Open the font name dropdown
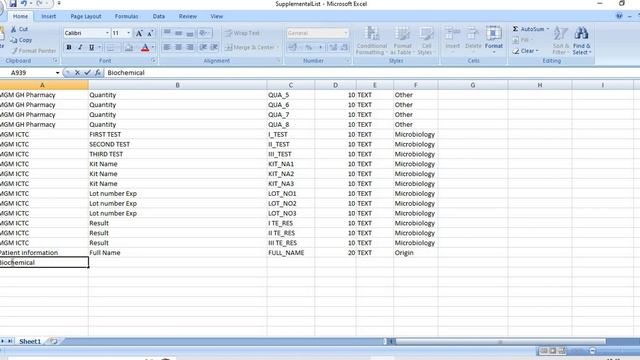This screenshot has height=360, width=640. (x=107, y=33)
